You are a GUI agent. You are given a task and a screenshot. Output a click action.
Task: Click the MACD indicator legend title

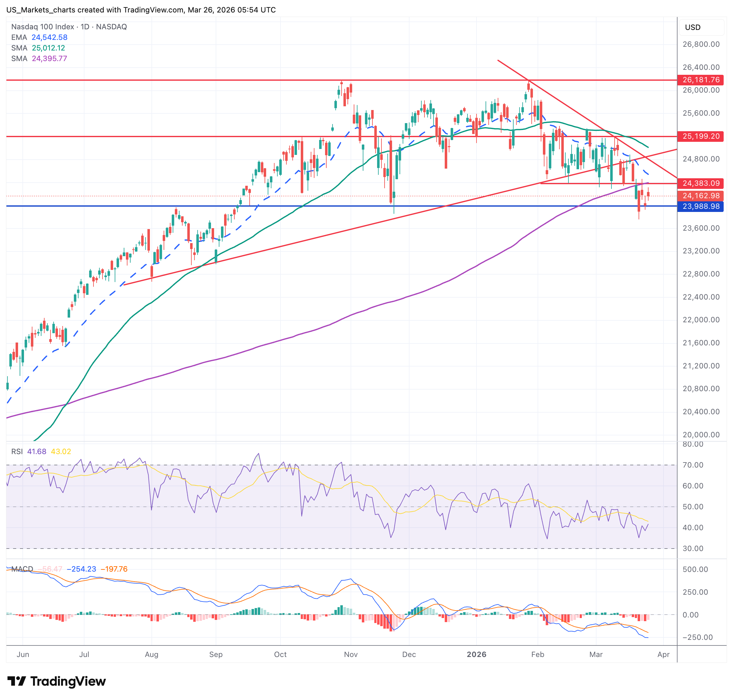pyautogui.click(x=22, y=569)
